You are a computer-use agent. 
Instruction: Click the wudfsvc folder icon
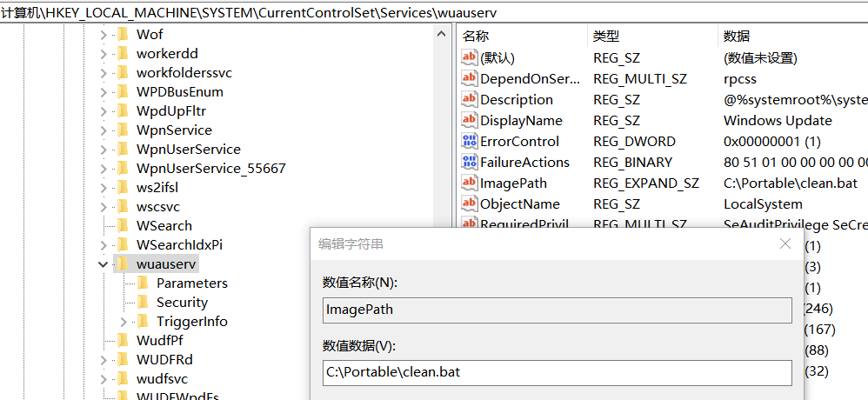(123, 379)
